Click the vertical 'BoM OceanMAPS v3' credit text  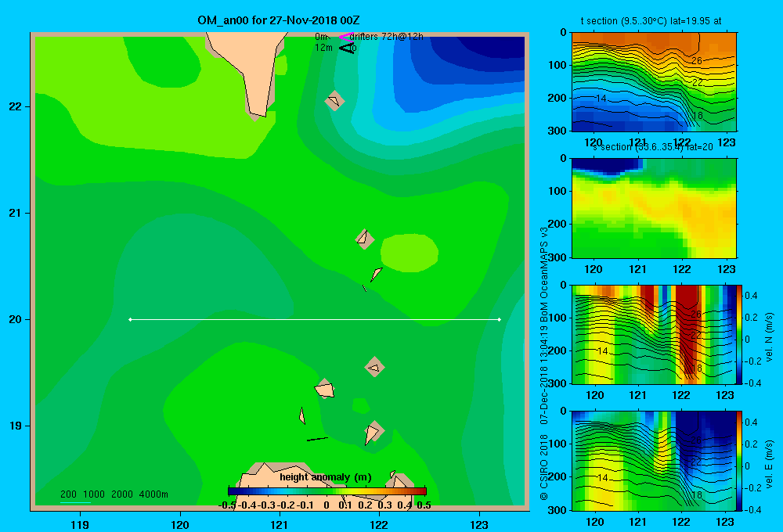(544, 275)
